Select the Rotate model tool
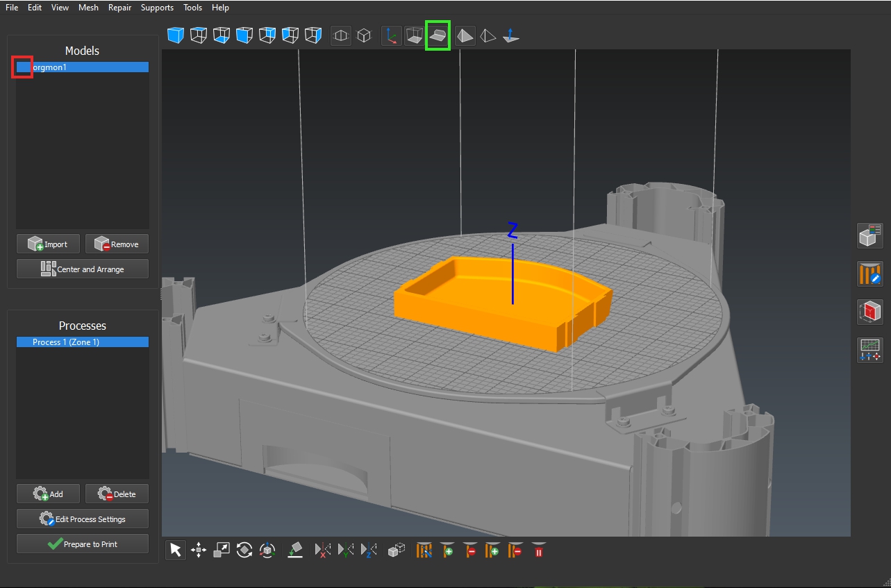This screenshot has height=588, width=891. click(x=244, y=551)
